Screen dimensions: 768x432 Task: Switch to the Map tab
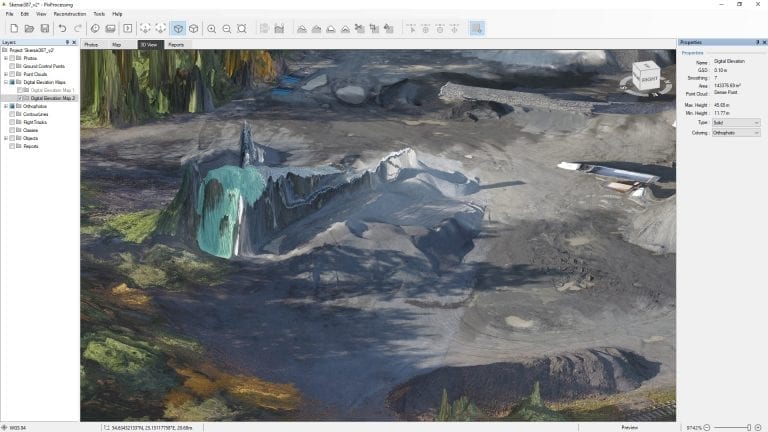point(116,45)
